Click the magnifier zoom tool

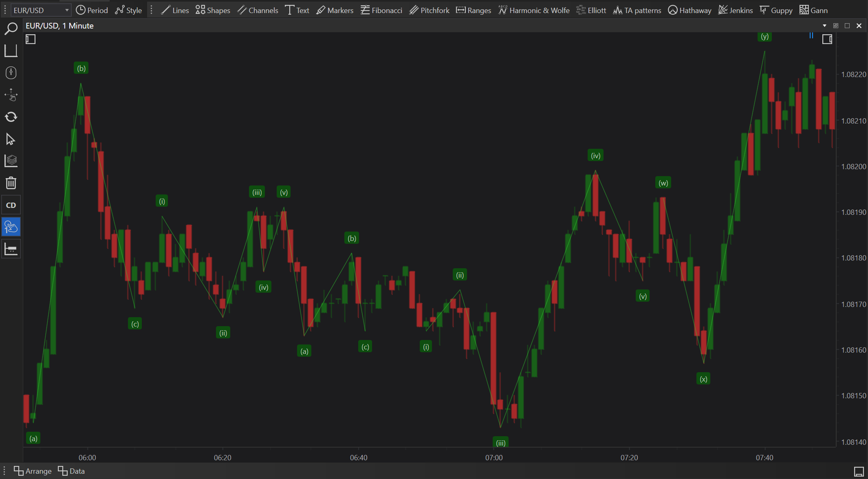pyautogui.click(x=11, y=29)
